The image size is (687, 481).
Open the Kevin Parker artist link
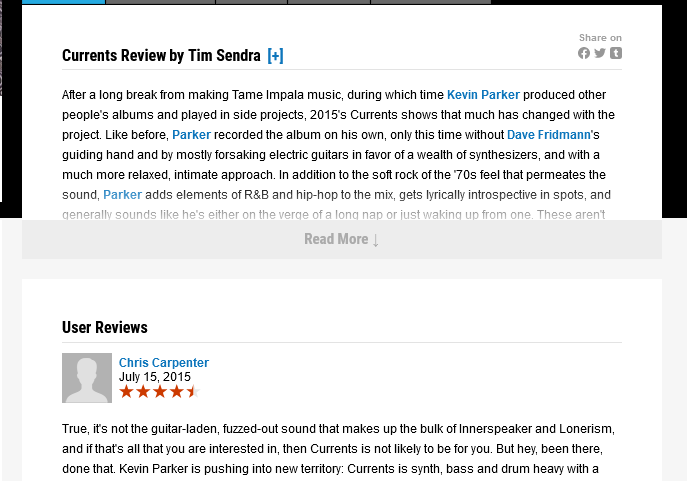[x=483, y=95]
